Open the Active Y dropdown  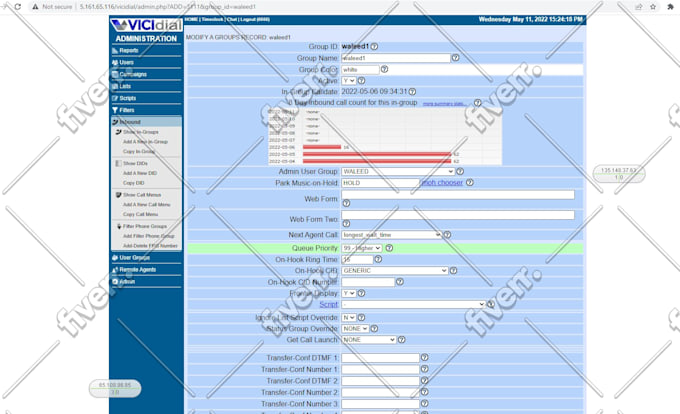[349, 81]
